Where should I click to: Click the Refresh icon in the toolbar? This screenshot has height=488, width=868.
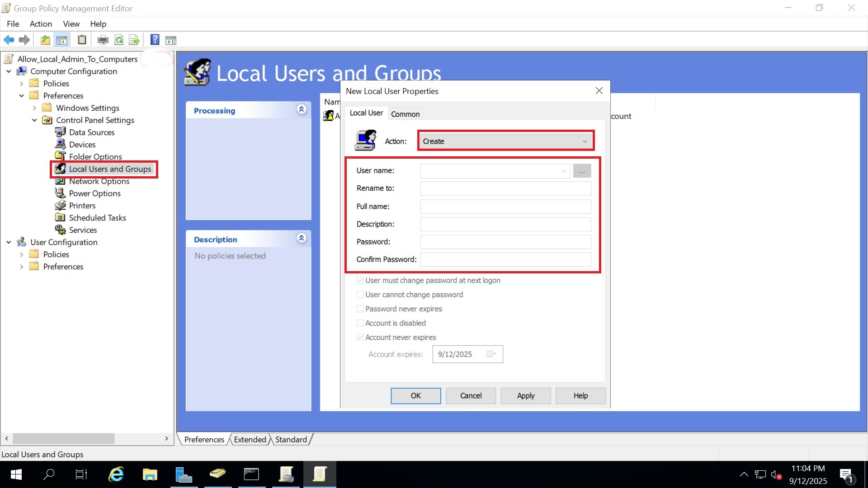(119, 40)
